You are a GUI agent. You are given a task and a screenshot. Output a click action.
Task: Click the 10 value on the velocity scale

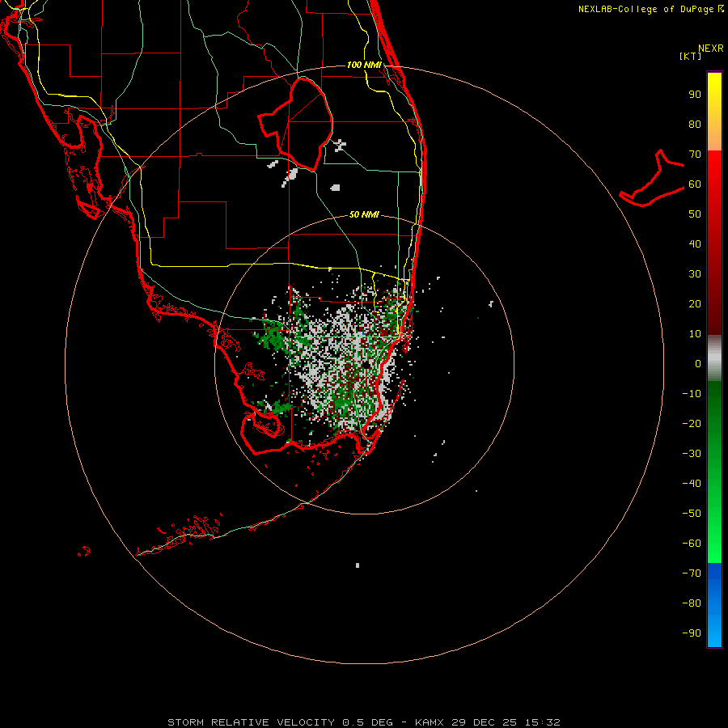click(x=695, y=334)
